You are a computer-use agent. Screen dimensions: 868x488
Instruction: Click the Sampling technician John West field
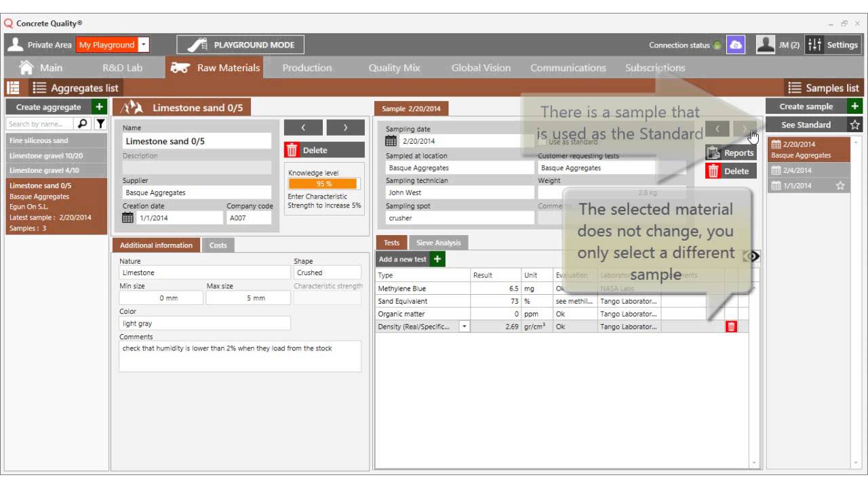point(460,192)
